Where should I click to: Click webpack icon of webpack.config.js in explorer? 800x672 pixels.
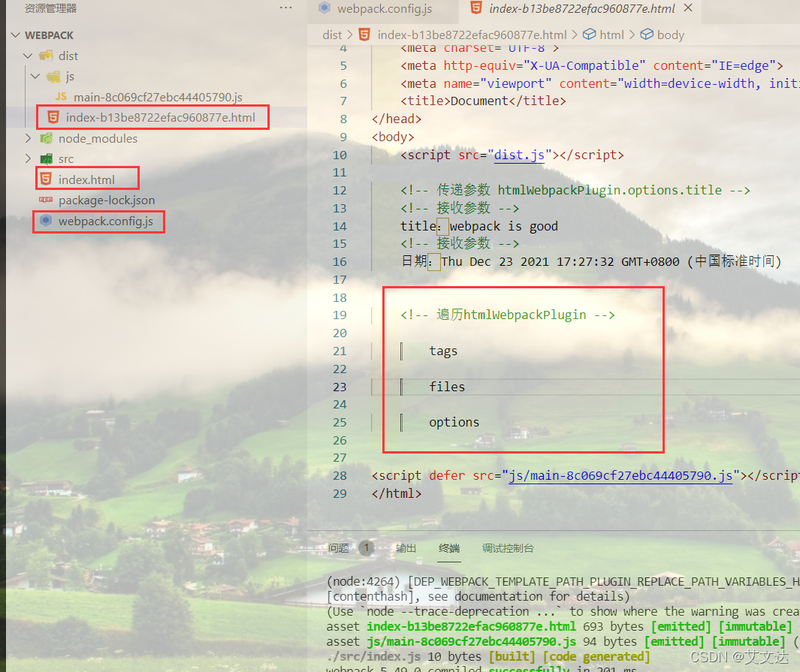coord(46,220)
